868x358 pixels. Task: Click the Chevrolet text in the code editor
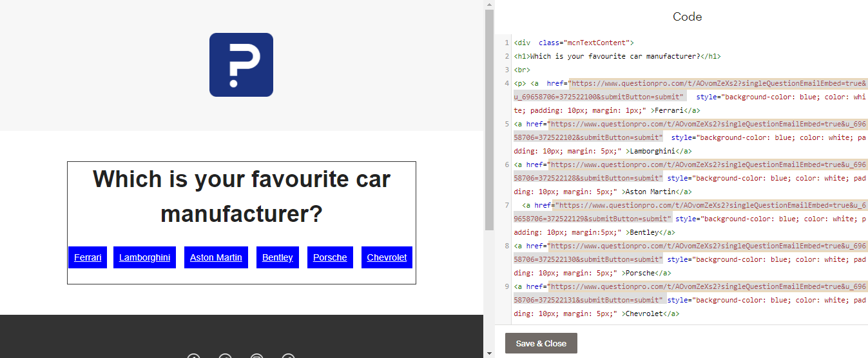click(644, 313)
